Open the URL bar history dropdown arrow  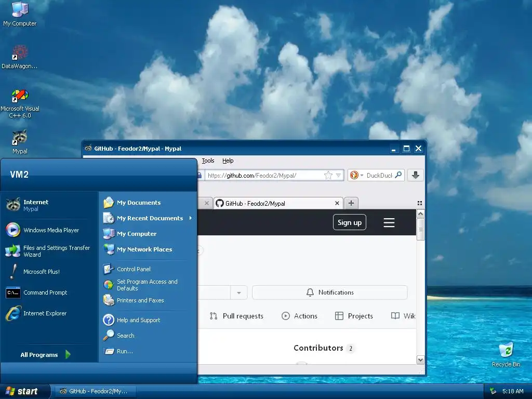[x=338, y=175]
